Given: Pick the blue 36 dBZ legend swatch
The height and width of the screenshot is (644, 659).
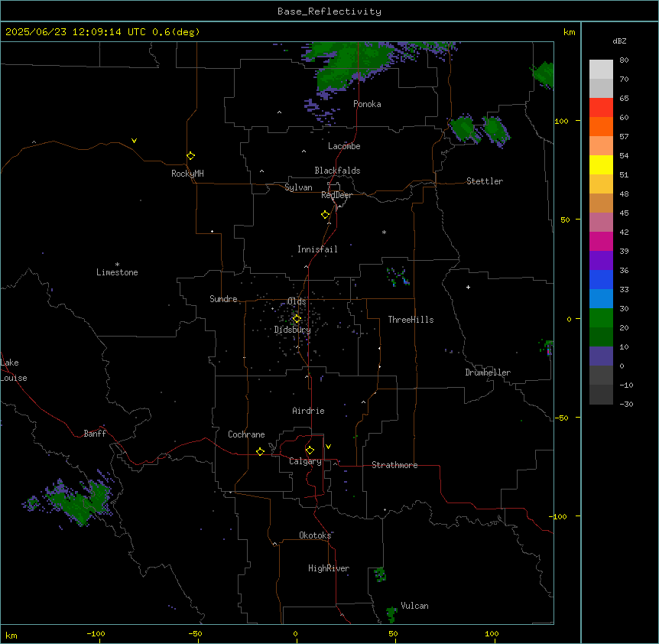Looking at the screenshot, I should pos(601,279).
